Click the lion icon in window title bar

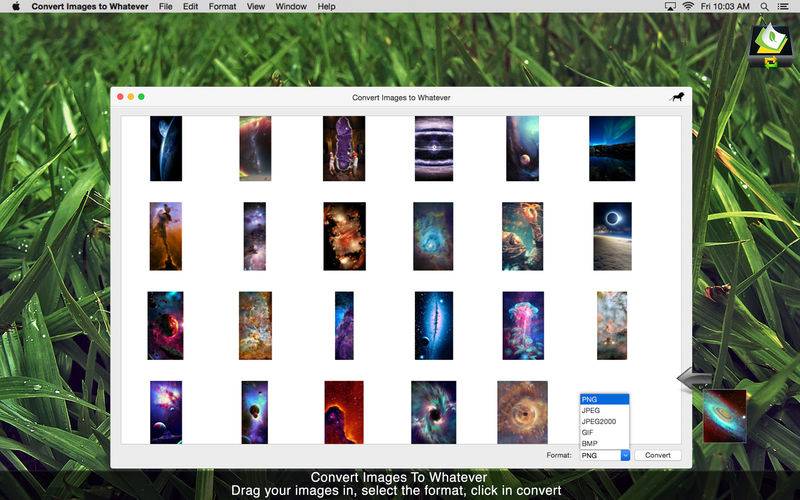(677, 97)
